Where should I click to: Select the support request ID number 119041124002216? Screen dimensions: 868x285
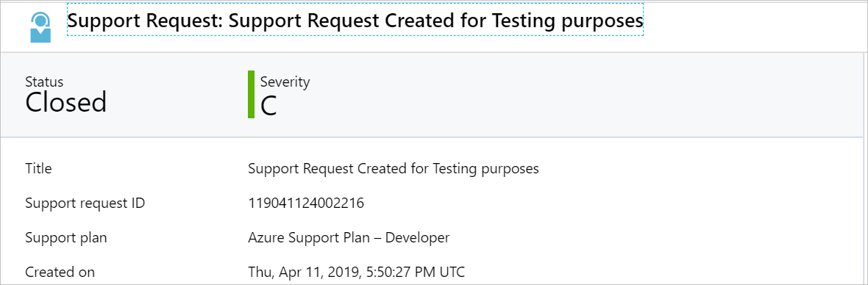pos(306,203)
